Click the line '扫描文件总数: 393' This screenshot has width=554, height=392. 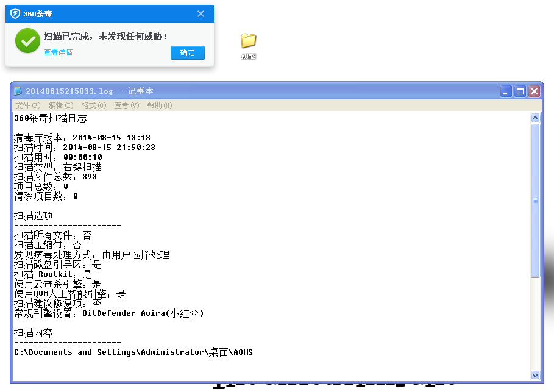(x=55, y=177)
